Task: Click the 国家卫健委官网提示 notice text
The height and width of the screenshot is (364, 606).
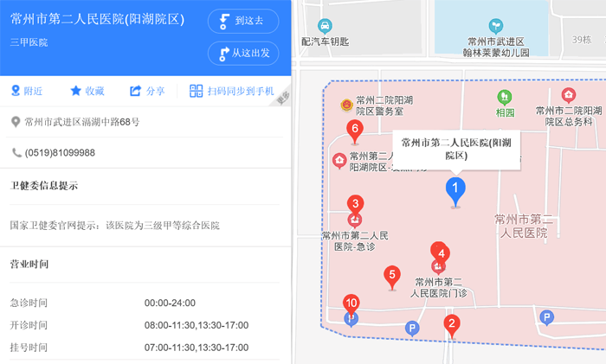Action: (x=115, y=226)
